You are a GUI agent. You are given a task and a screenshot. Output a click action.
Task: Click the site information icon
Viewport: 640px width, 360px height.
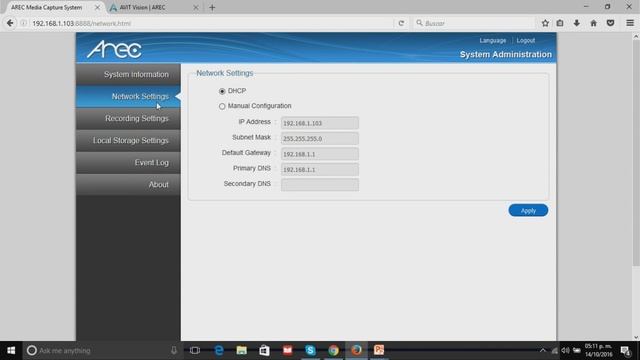tap(24, 23)
